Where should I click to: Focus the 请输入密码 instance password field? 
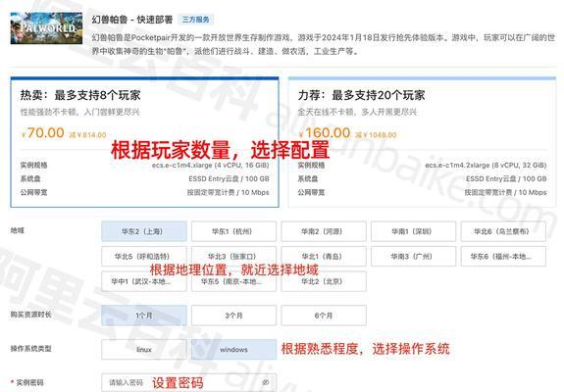click(189, 382)
